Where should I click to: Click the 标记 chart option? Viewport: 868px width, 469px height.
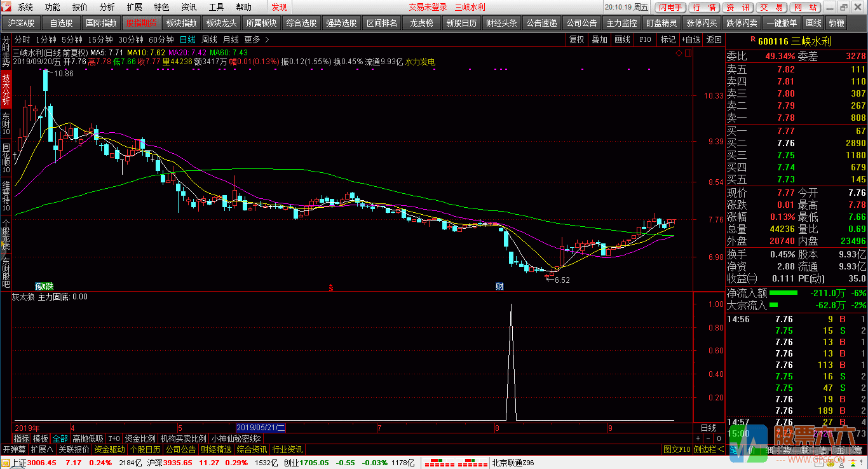pos(668,39)
